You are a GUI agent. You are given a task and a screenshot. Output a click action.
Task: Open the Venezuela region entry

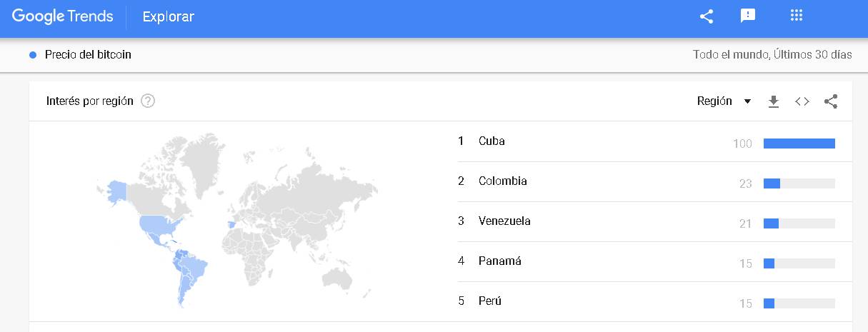click(x=504, y=221)
